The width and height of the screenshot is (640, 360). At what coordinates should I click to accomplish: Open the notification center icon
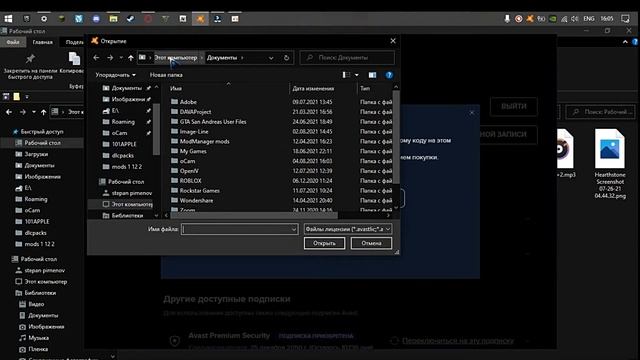click(x=625, y=19)
